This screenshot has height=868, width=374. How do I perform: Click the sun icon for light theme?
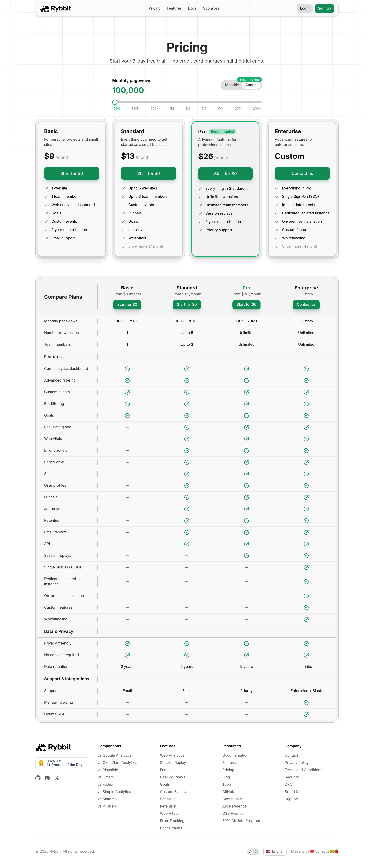(250, 852)
